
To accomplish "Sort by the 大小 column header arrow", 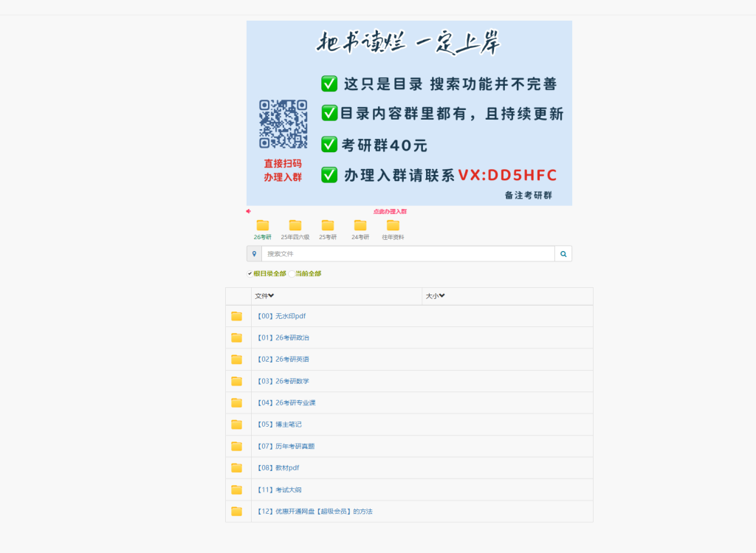I will pyautogui.click(x=442, y=295).
